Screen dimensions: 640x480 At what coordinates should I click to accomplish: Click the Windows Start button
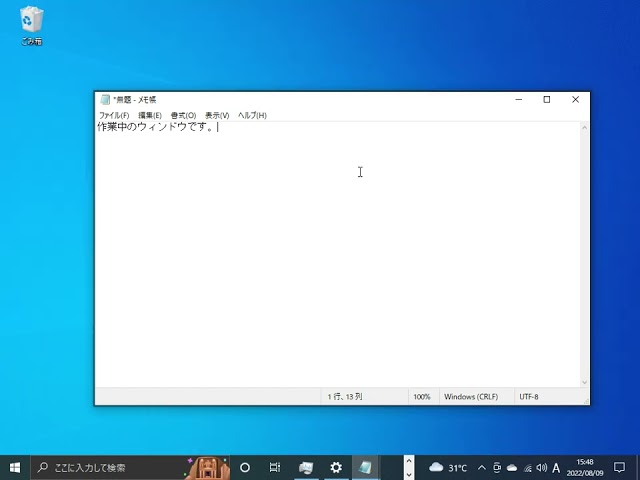(15, 467)
